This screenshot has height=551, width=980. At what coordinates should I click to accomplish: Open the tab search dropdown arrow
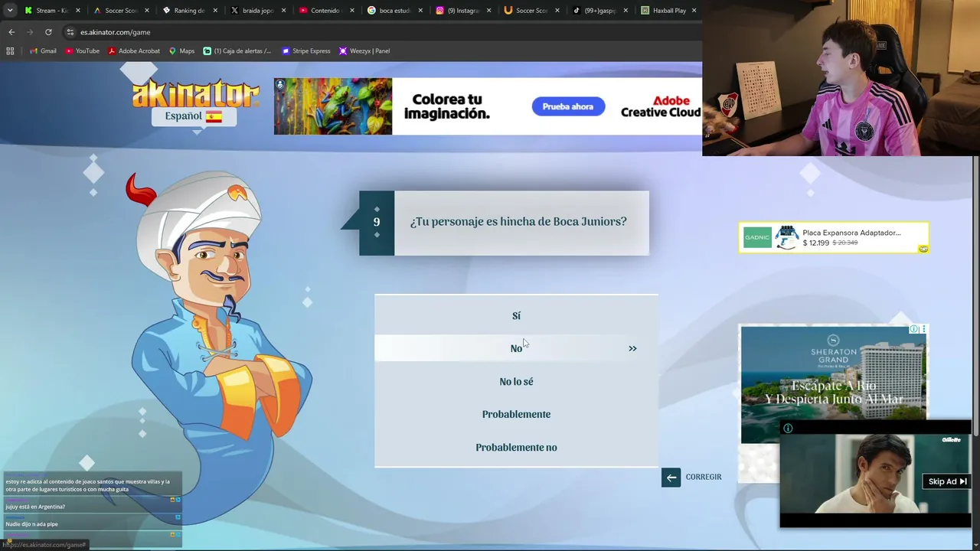[x=9, y=11]
